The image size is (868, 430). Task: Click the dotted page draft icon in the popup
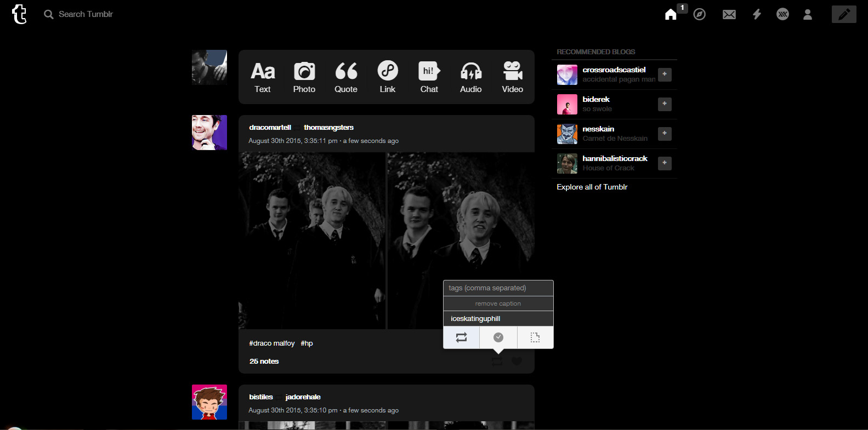[x=535, y=337]
